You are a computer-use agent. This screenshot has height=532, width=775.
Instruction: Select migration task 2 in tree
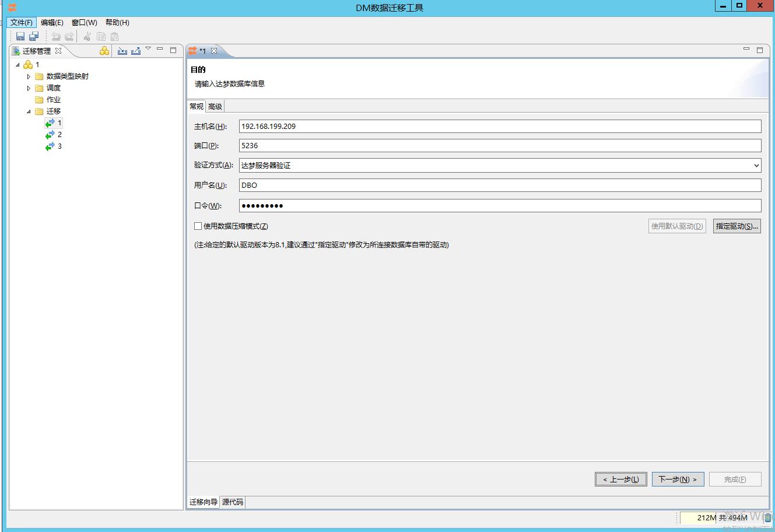click(54, 135)
